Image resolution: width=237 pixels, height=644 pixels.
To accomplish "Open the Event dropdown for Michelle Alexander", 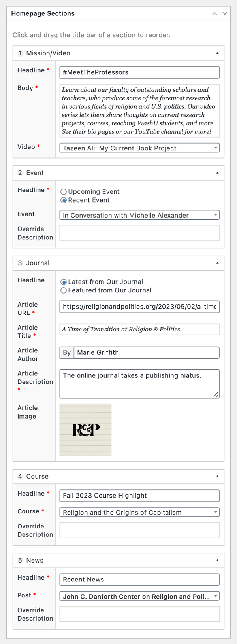I will 139,215.
